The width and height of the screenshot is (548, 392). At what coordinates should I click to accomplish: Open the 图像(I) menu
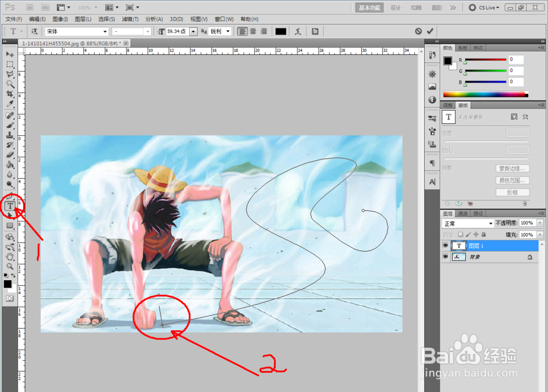pyautogui.click(x=60, y=19)
